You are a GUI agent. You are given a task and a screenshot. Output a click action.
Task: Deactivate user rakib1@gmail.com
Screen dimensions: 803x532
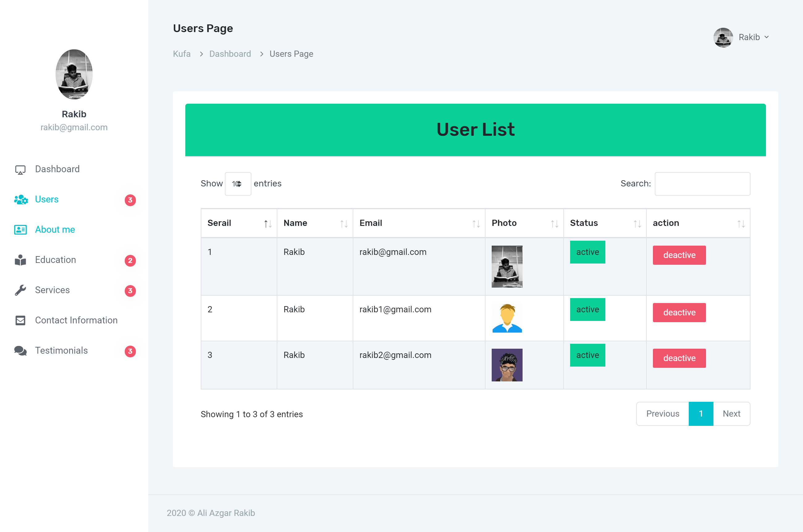(x=679, y=313)
